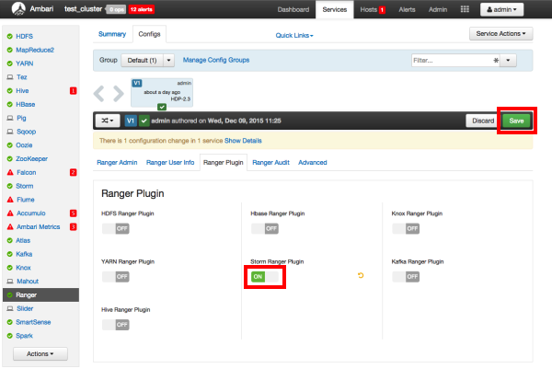The image size is (552, 392).
Task: Click next config version arrow
Action: (119, 94)
